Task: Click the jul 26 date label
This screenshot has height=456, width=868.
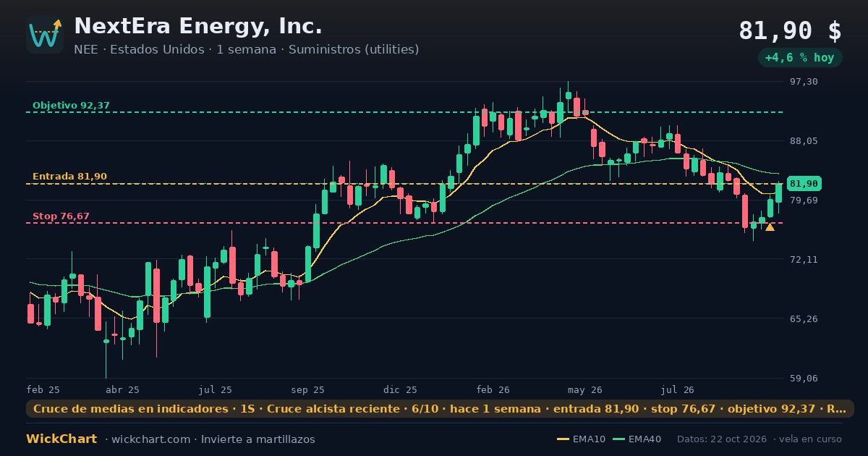Action: pyautogui.click(x=678, y=389)
